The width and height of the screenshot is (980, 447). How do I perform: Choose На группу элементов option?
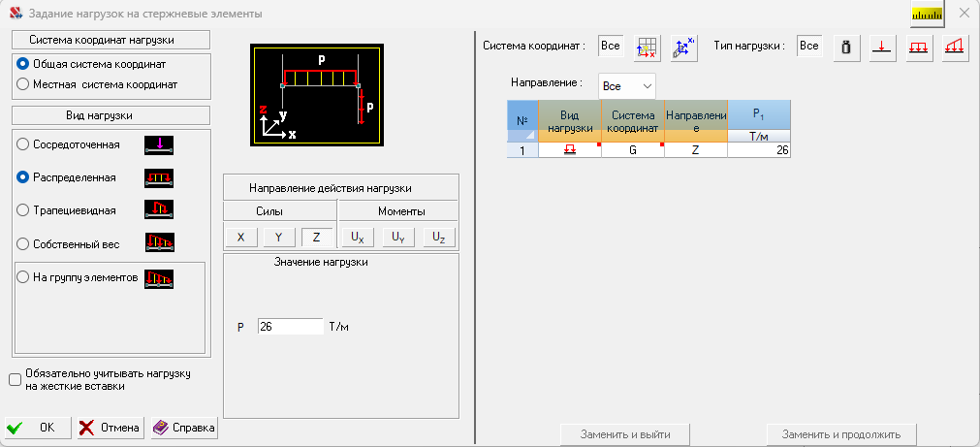tap(22, 277)
